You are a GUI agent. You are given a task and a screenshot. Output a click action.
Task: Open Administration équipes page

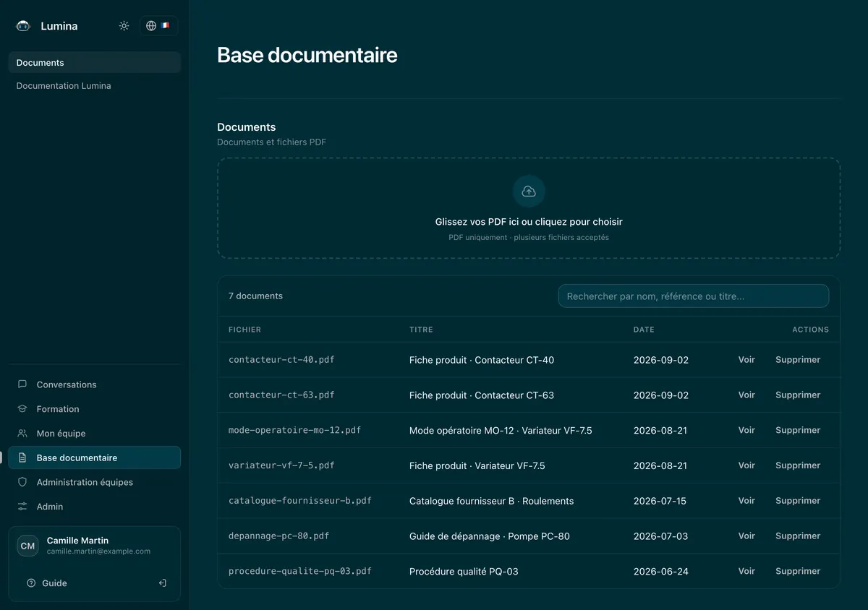click(x=95, y=482)
